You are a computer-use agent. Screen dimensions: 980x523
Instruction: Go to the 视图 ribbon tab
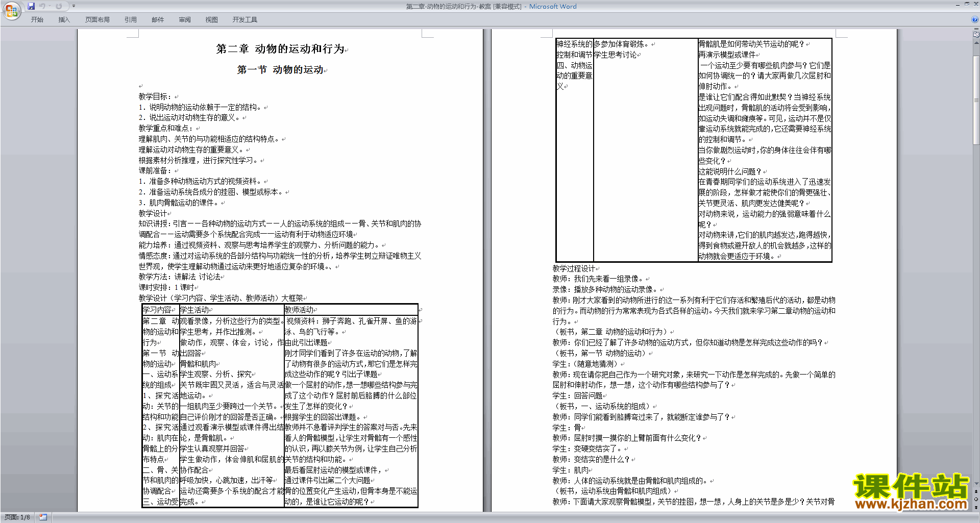click(212, 20)
